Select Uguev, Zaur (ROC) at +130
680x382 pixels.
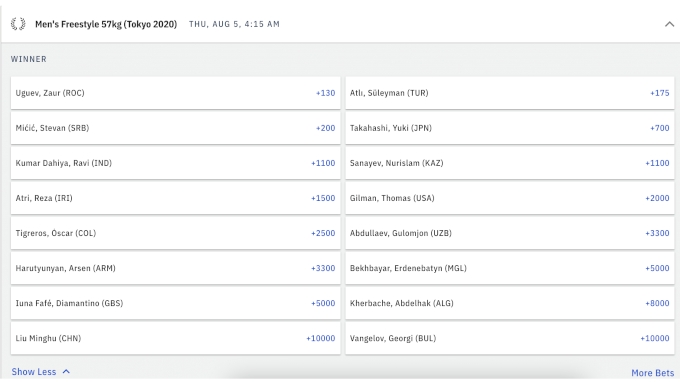176,93
